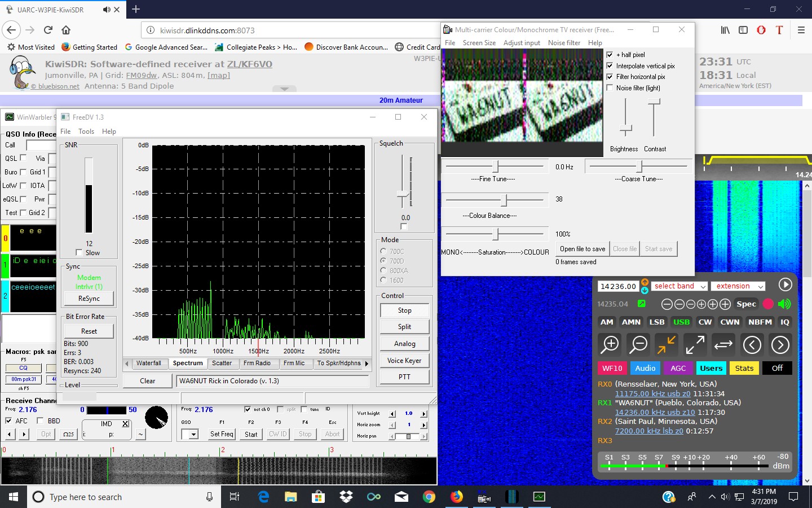Toggle Filter horizontal pix checkbox
This screenshot has height=508, width=812.
(x=610, y=77)
